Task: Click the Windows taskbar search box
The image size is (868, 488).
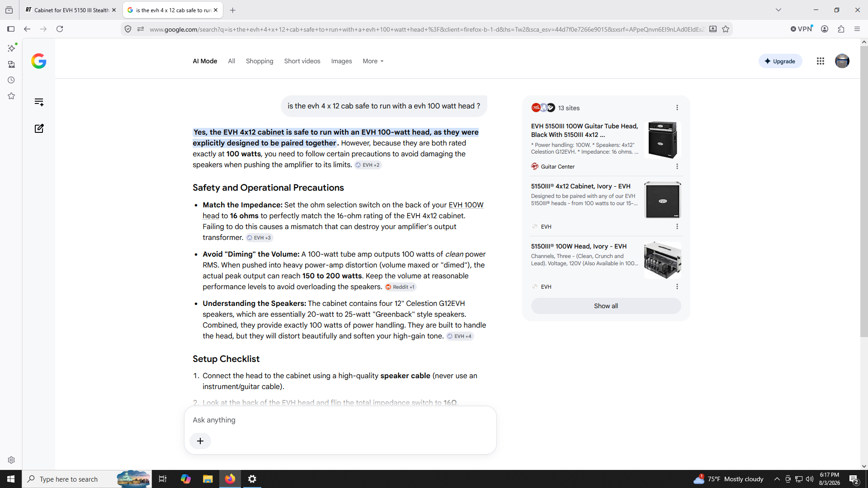Action: tap(86, 479)
